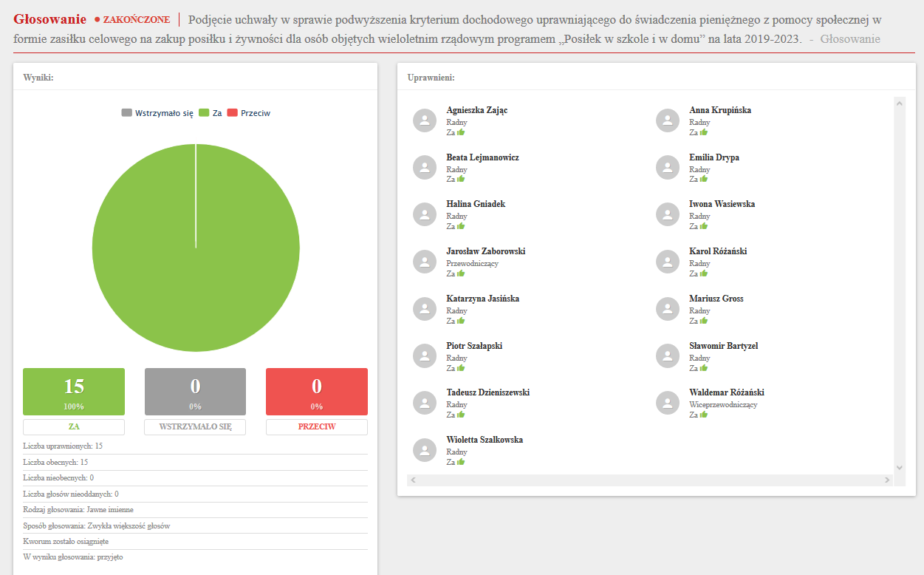Toggle the gray Wstrzymało się legend item
The height and width of the screenshot is (575, 924).
click(157, 113)
